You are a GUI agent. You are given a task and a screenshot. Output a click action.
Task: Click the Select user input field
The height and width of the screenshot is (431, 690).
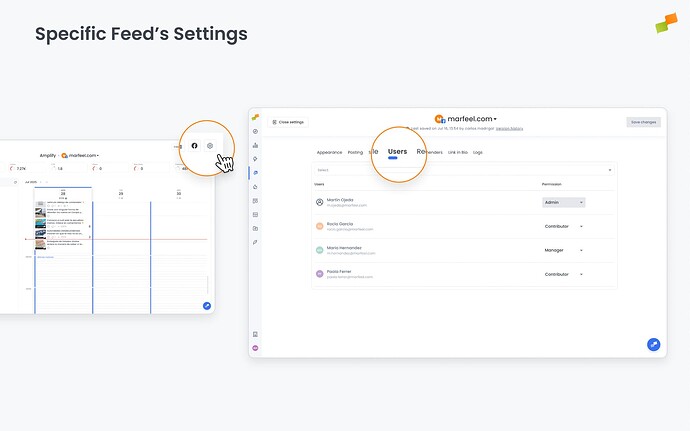click(x=464, y=170)
